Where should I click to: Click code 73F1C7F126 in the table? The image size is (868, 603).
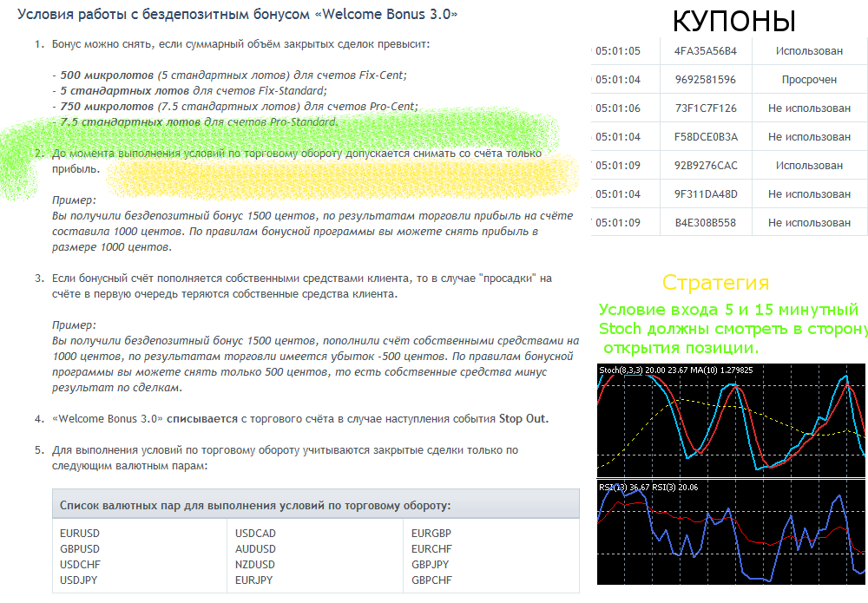705,108
